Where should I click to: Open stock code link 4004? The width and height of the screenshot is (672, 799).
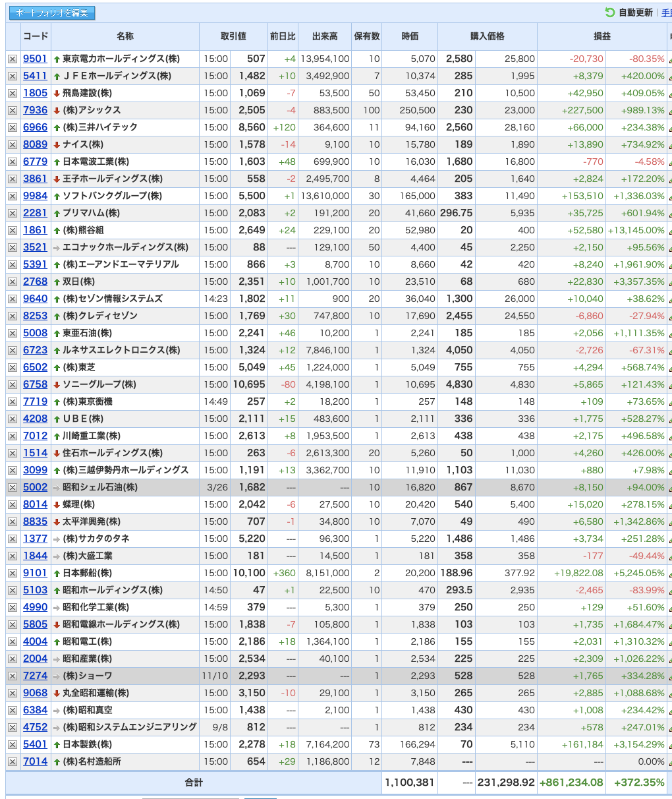36,641
